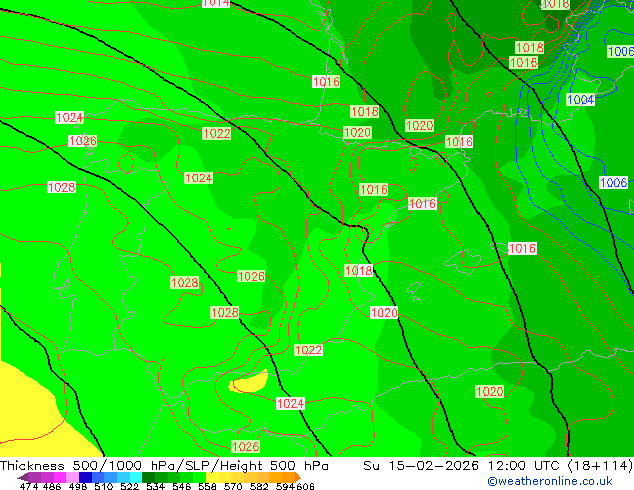The image size is (634, 490).
Task: Click the '534' legend scale value
Action: click(x=155, y=486)
